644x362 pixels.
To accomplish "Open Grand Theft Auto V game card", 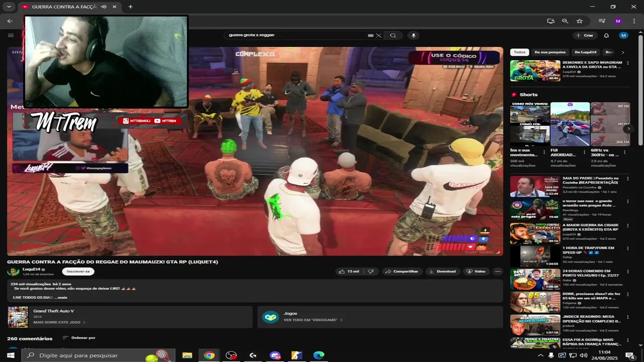I will click(x=130, y=317).
